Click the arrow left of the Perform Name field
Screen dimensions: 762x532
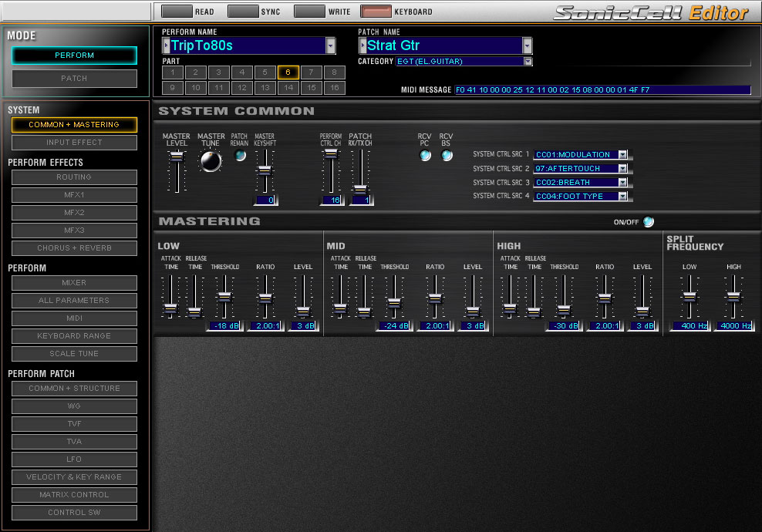click(x=166, y=45)
